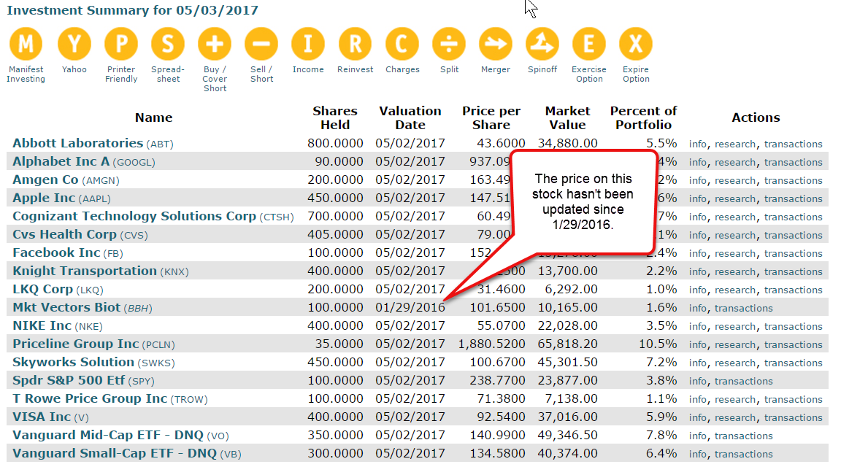Open NIKE Inc holding link
868x475 pixels.
(42, 325)
